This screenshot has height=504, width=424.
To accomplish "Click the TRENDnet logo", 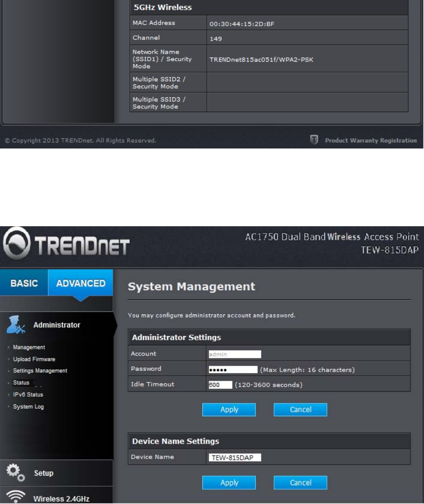I will click(66, 244).
